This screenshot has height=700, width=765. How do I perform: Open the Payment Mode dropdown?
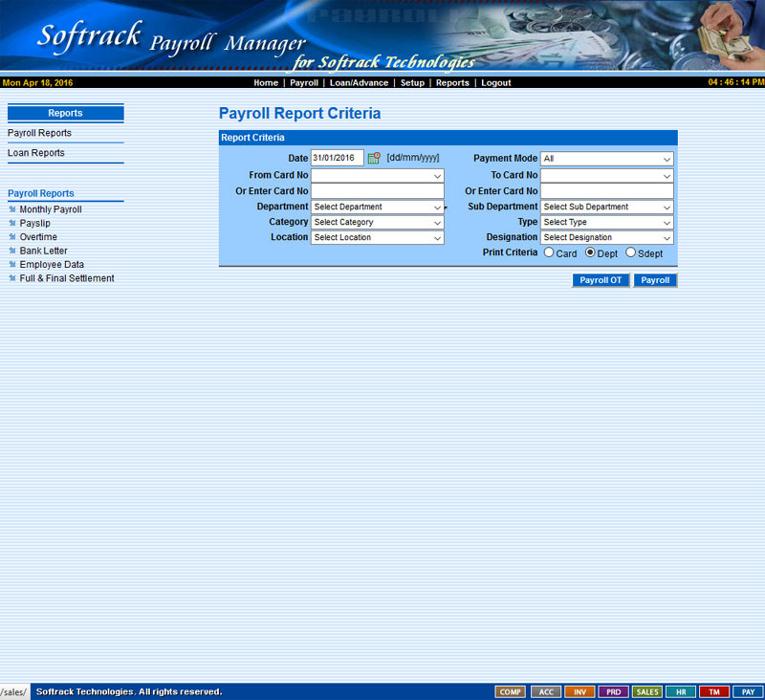point(606,159)
